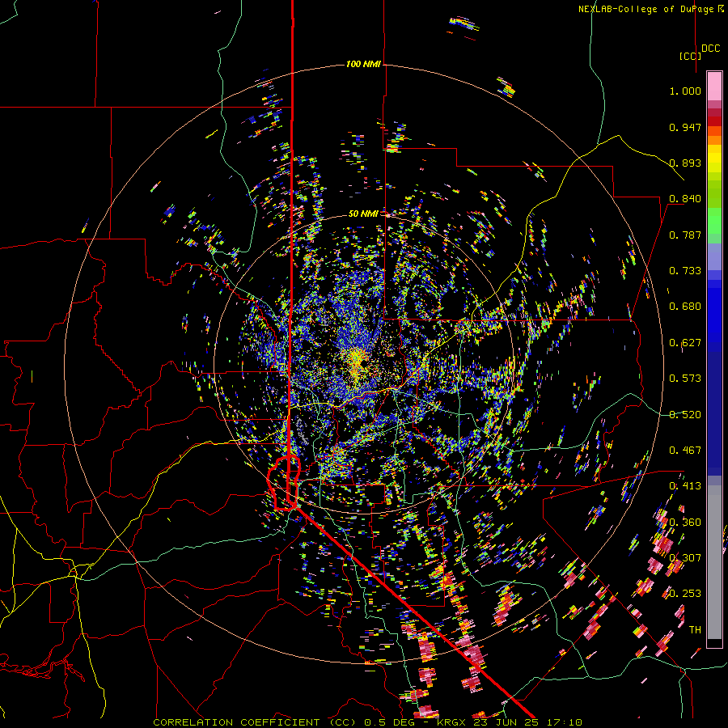Click the TH label at the scale bottom

[x=695, y=630]
